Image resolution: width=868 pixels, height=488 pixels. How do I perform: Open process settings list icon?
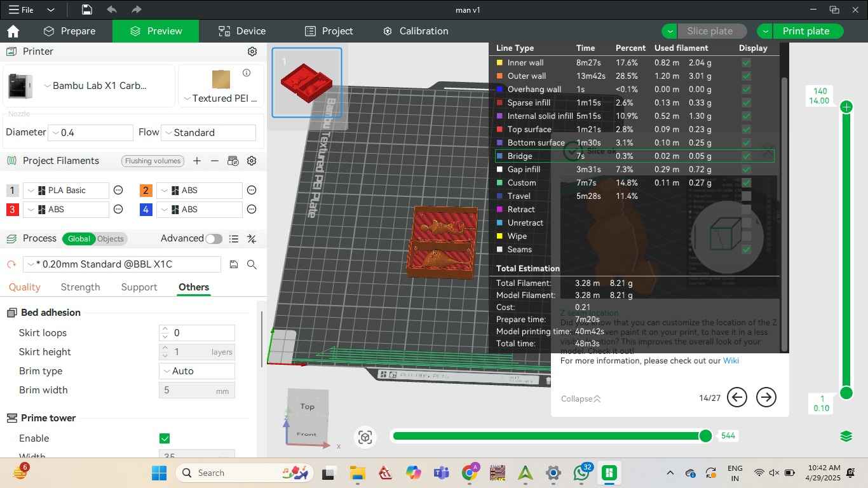click(234, 239)
